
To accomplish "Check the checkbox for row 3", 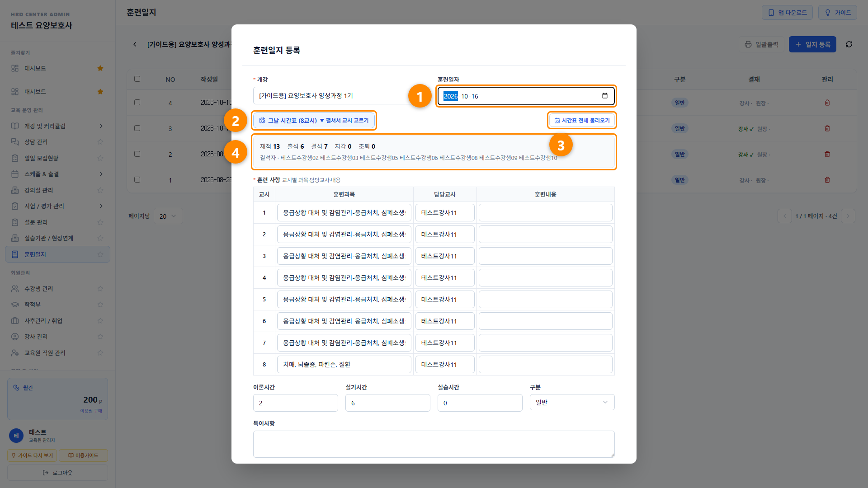I will tap(137, 128).
